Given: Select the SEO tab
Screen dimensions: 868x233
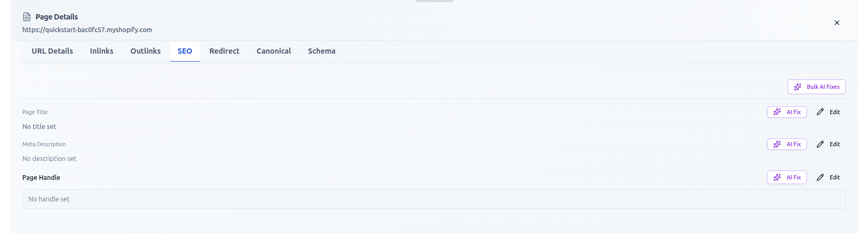Looking at the screenshot, I should (185, 51).
